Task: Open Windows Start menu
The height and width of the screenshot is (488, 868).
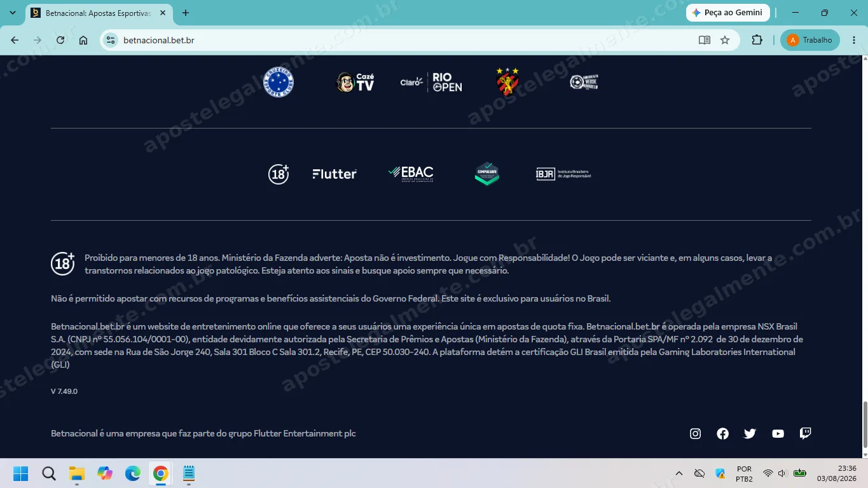Action: point(21,473)
